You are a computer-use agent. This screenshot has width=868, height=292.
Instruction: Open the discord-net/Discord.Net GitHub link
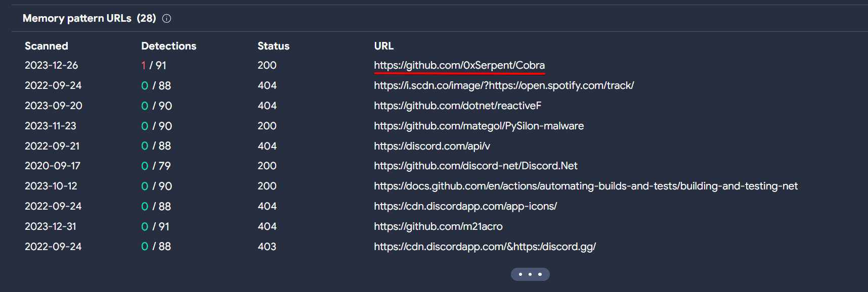point(475,166)
